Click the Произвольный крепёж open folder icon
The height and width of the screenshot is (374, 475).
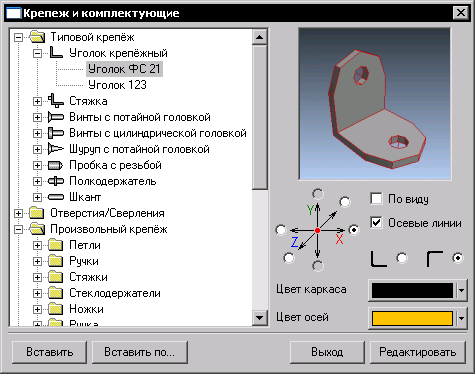(x=37, y=229)
